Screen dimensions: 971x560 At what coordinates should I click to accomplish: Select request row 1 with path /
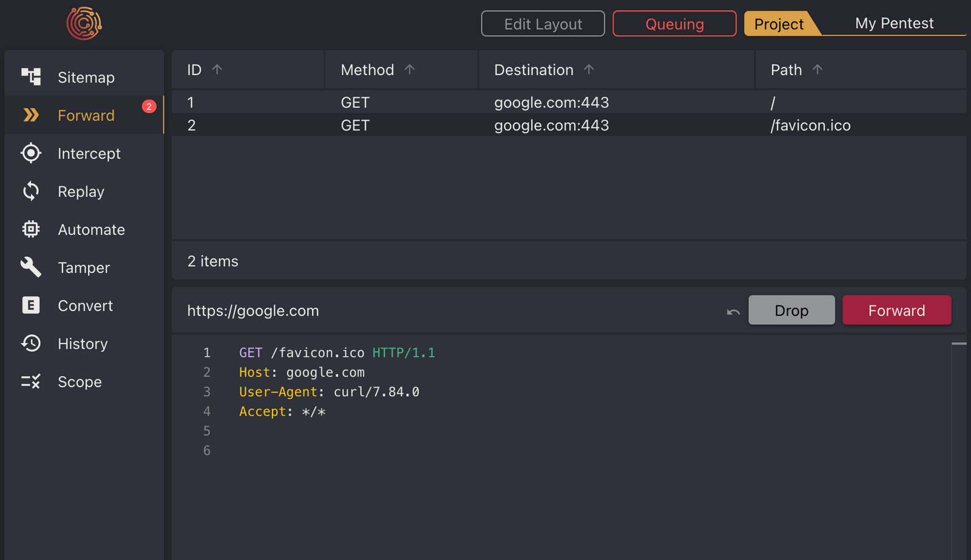569,102
